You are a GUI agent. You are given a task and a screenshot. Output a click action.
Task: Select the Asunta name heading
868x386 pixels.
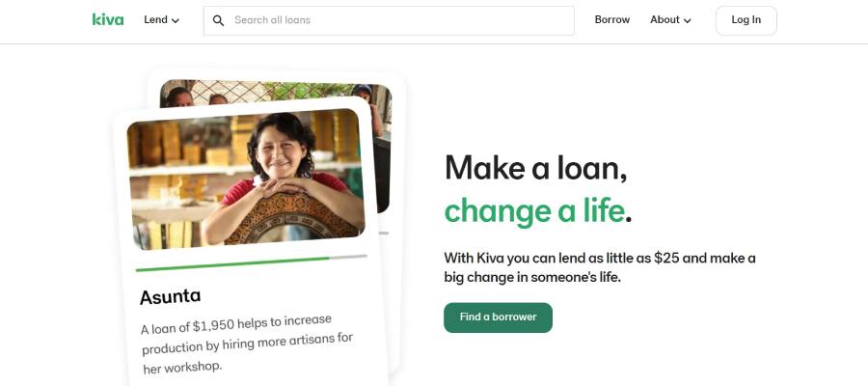pos(170,296)
